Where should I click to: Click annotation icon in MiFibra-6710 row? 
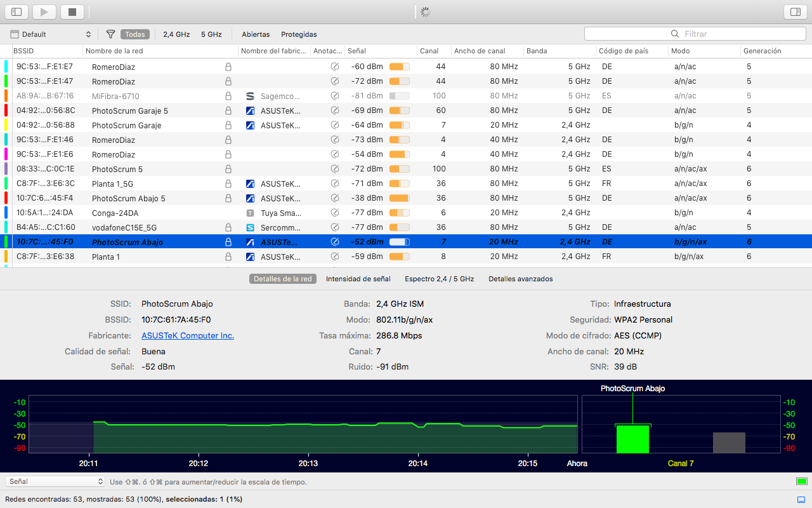(x=335, y=96)
